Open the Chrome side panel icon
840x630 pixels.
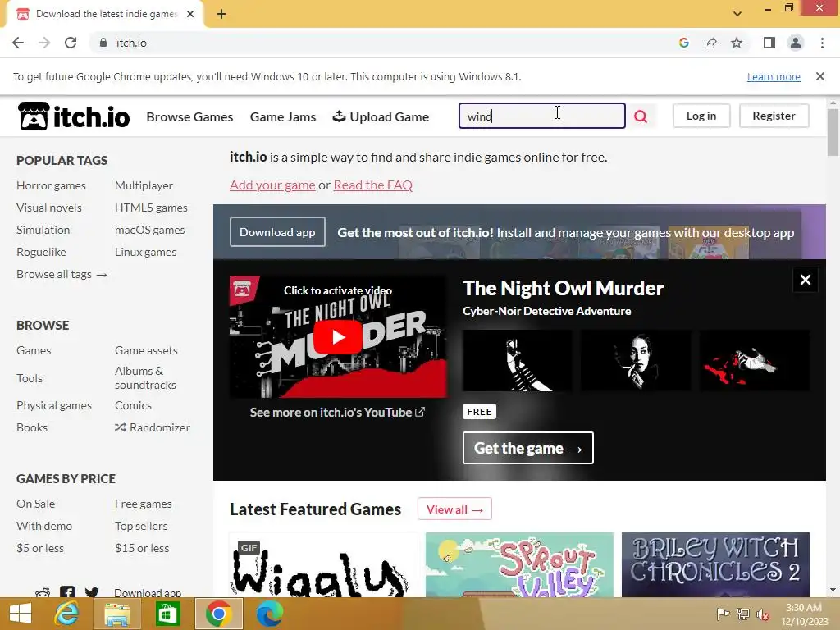[x=769, y=43]
